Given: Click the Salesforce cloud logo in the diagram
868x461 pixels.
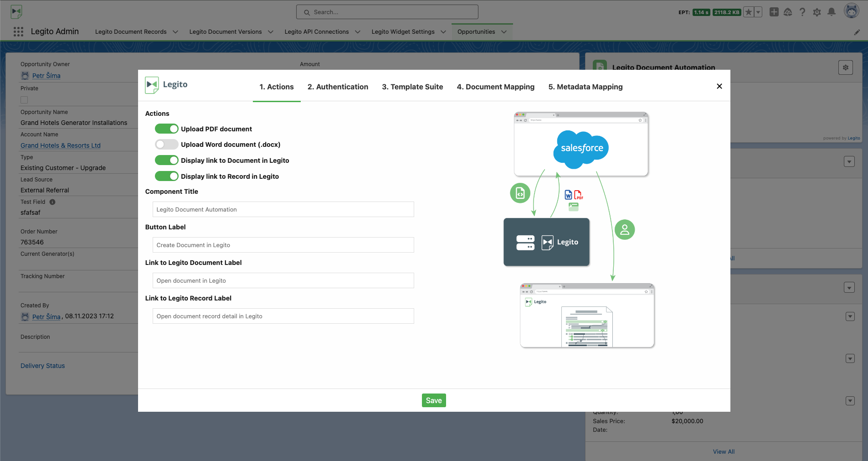Looking at the screenshot, I should [581, 150].
